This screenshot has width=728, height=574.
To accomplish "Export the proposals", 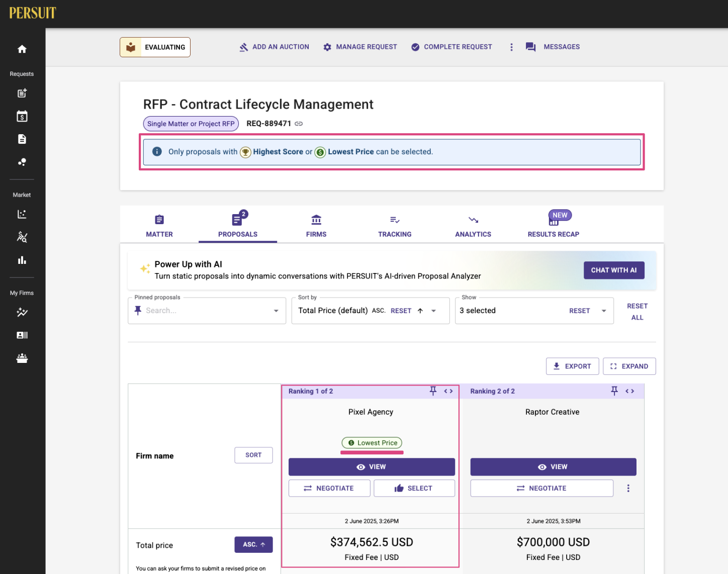I will 572,366.
